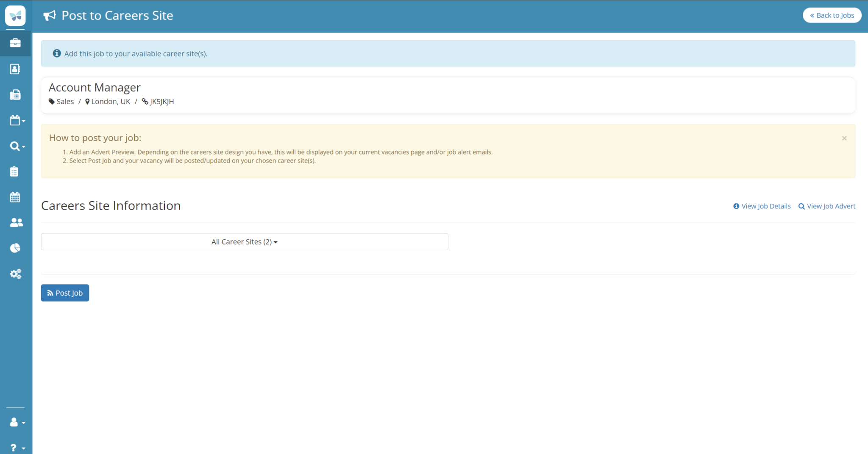Click the Post Job button

[x=65, y=293]
